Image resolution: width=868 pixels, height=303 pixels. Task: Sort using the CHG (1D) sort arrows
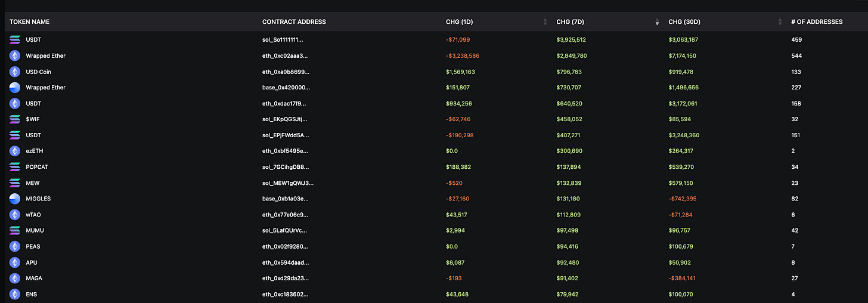[x=545, y=22]
